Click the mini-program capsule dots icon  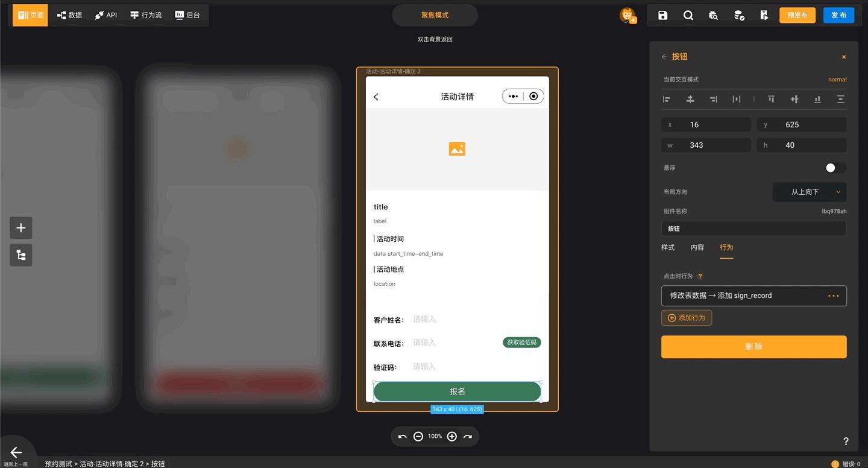click(x=513, y=96)
